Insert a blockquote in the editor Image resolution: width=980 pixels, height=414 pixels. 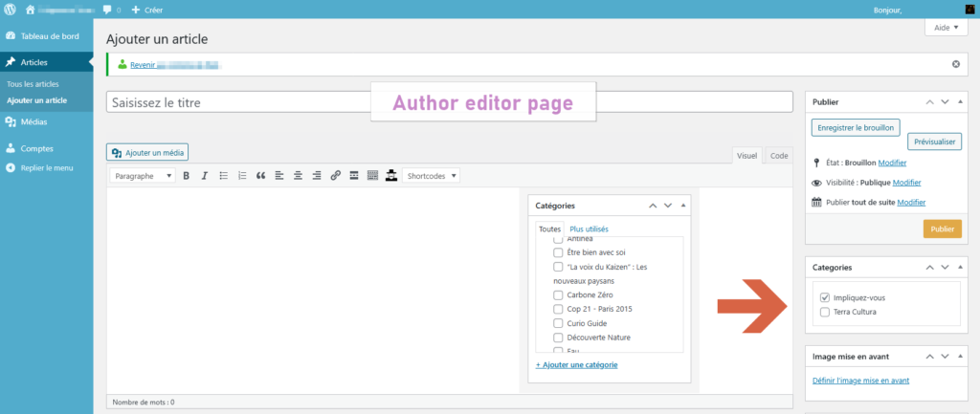(x=260, y=176)
